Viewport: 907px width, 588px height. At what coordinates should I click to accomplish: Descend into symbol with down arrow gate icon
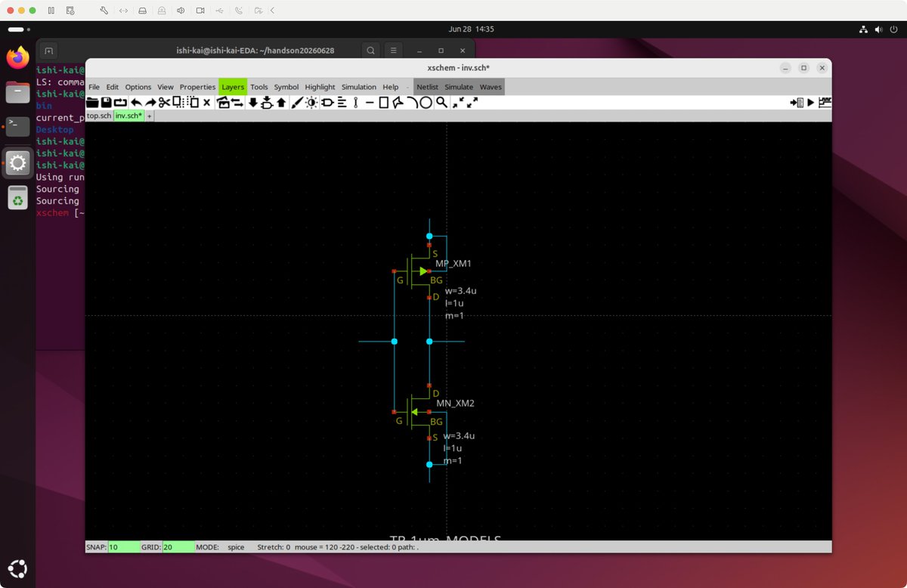tap(267, 102)
